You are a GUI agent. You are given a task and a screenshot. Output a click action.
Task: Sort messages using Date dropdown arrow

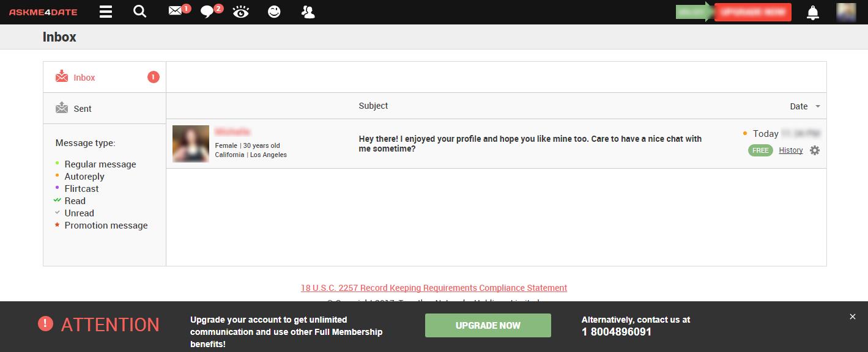point(818,106)
